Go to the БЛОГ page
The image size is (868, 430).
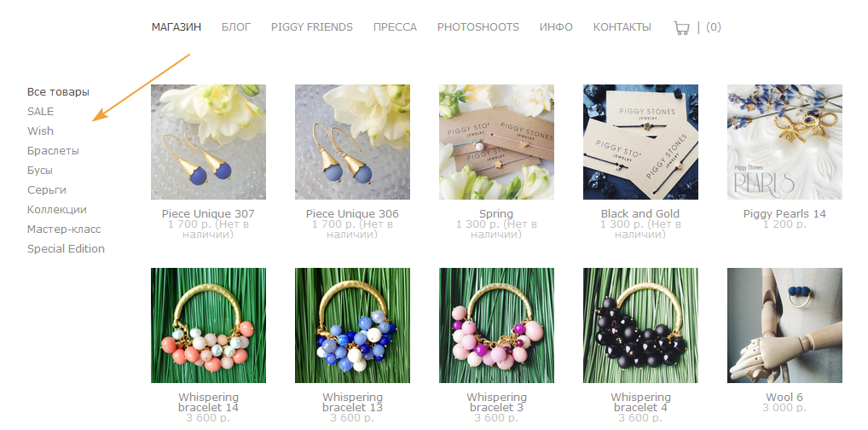point(236,27)
